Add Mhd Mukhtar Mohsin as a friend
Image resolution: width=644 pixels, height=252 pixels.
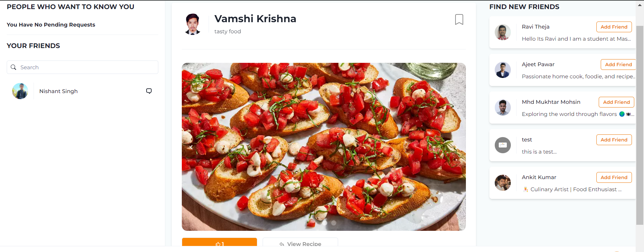[x=616, y=102]
